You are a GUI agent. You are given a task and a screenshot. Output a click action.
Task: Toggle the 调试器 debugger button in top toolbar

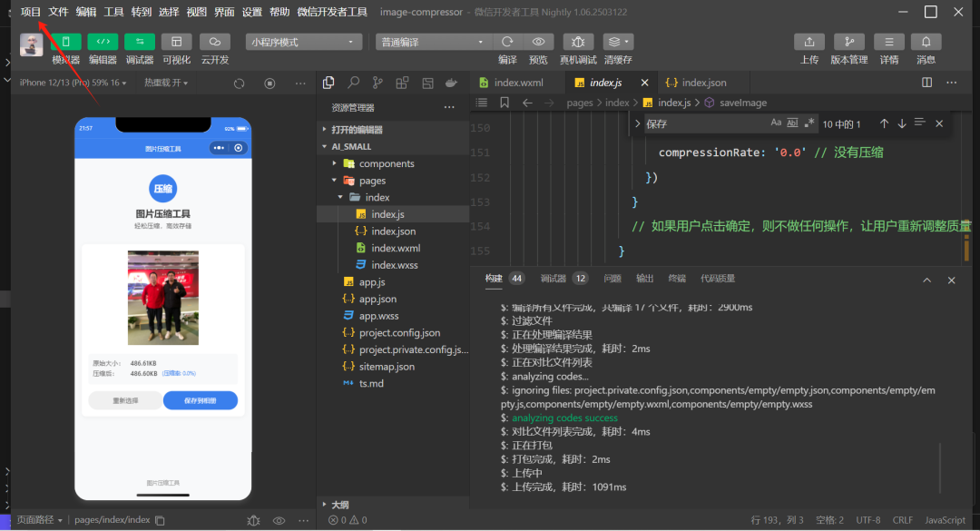pyautogui.click(x=140, y=42)
